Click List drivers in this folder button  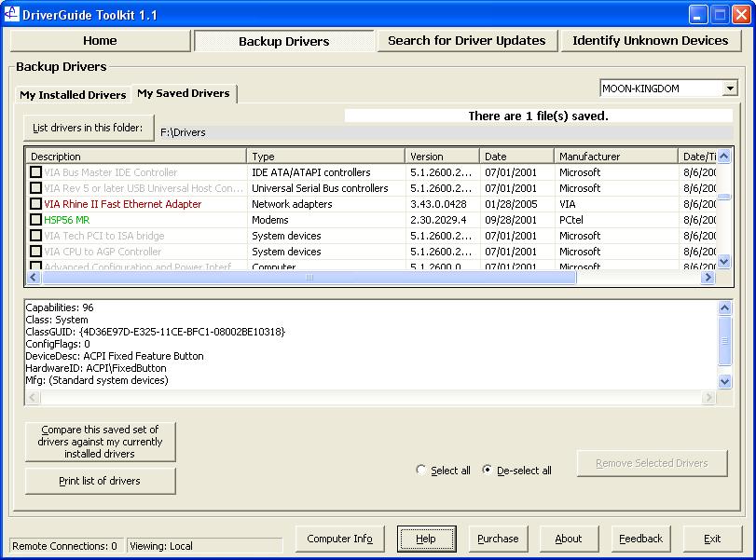click(x=89, y=128)
